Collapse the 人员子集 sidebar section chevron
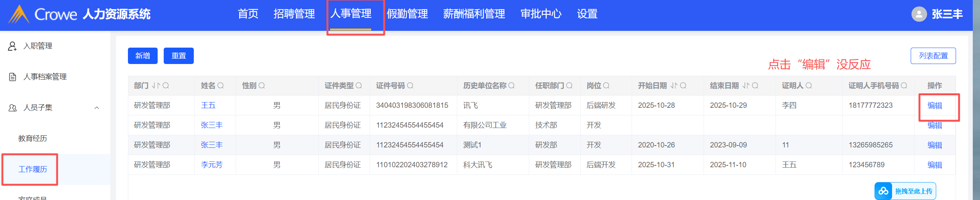The height and width of the screenshot is (200, 980). coord(97,108)
